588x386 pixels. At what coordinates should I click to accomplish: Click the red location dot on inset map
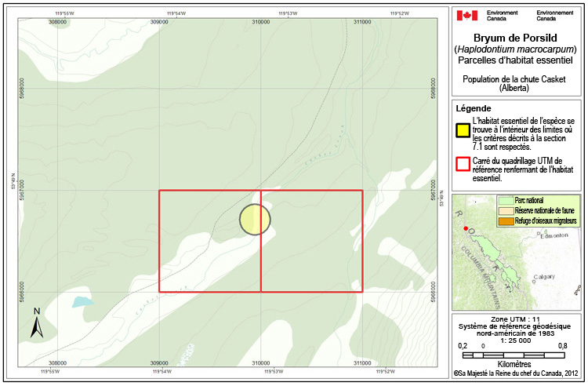[x=466, y=228]
